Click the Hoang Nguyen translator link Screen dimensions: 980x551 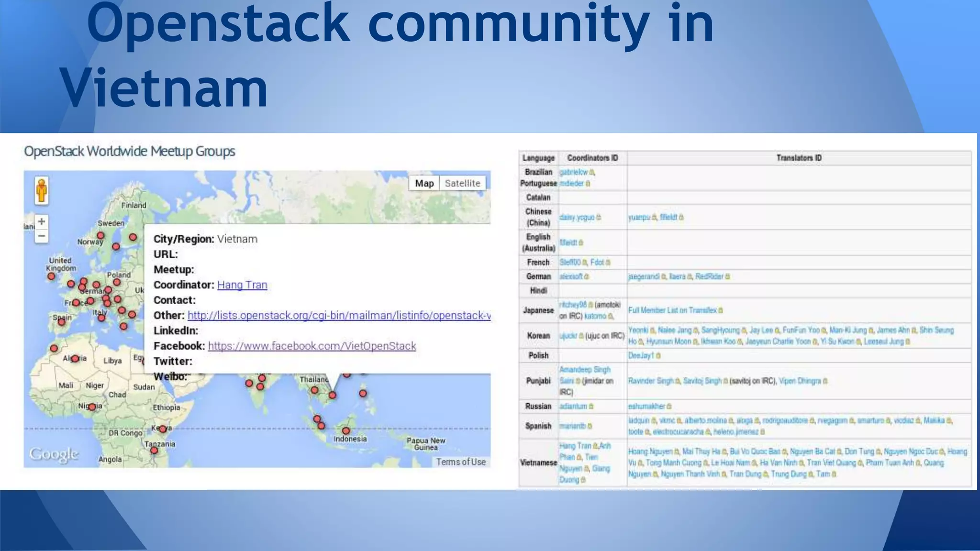point(650,452)
